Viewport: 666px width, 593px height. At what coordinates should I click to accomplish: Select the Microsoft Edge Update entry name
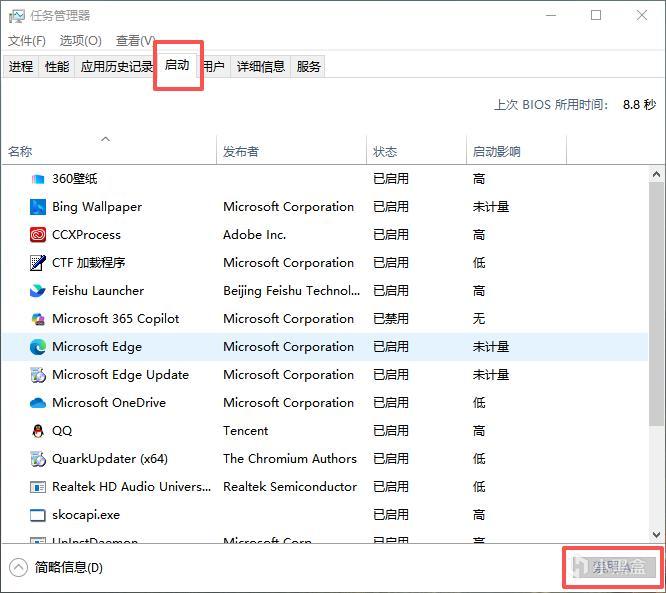tap(120, 375)
